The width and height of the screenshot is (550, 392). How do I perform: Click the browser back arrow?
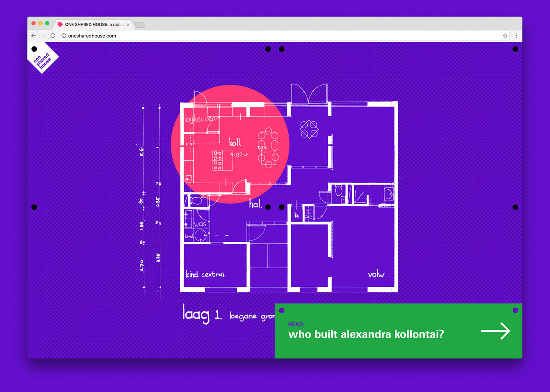[x=33, y=36]
